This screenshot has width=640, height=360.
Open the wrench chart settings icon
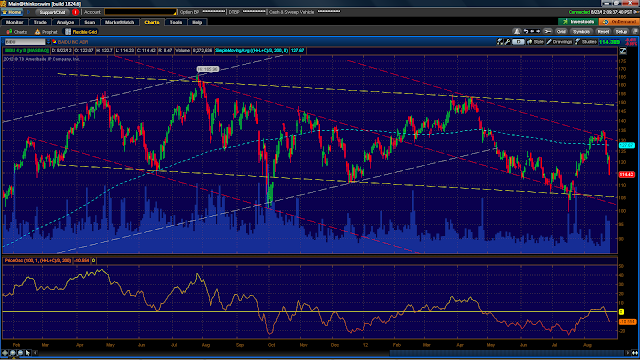[x=507, y=42]
